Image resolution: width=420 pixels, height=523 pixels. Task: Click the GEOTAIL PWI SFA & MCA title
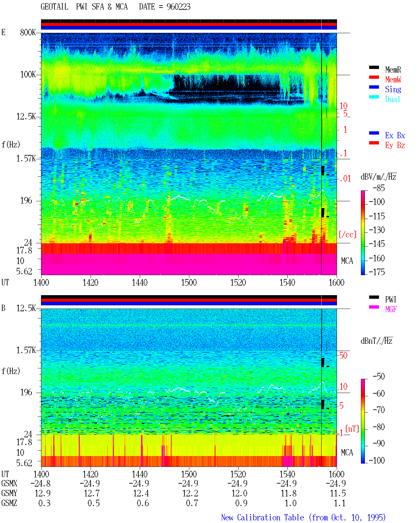[x=84, y=7]
